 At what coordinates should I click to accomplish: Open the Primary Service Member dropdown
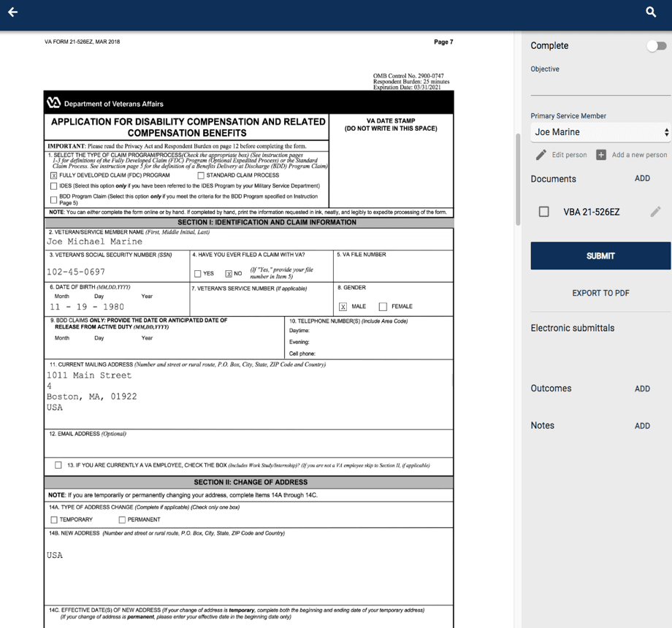[x=600, y=132]
